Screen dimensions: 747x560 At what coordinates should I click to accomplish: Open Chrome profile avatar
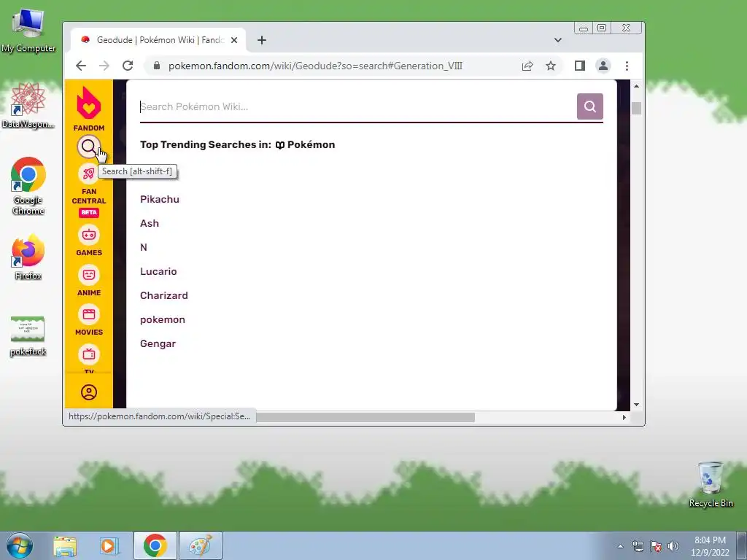coord(603,66)
